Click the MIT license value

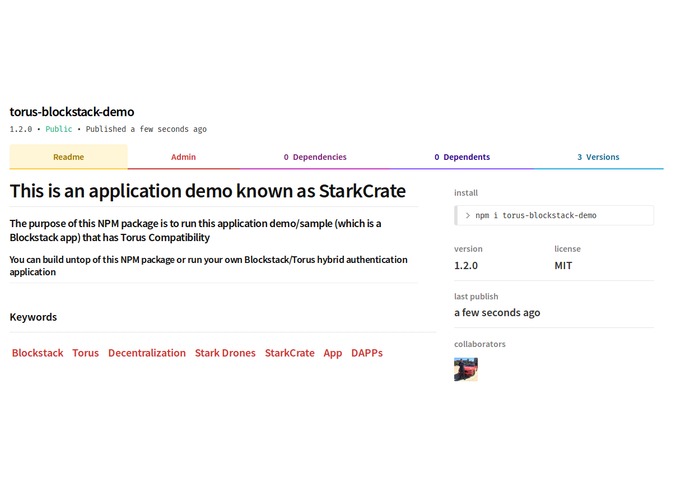pos(563,266)
